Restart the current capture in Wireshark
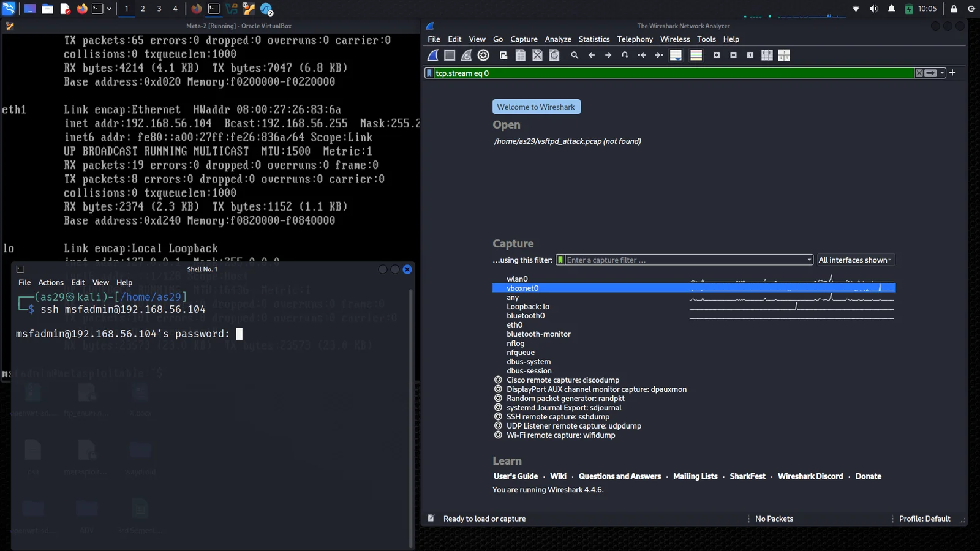This screenshot has width=980, height=551. [x=466, y=55]
